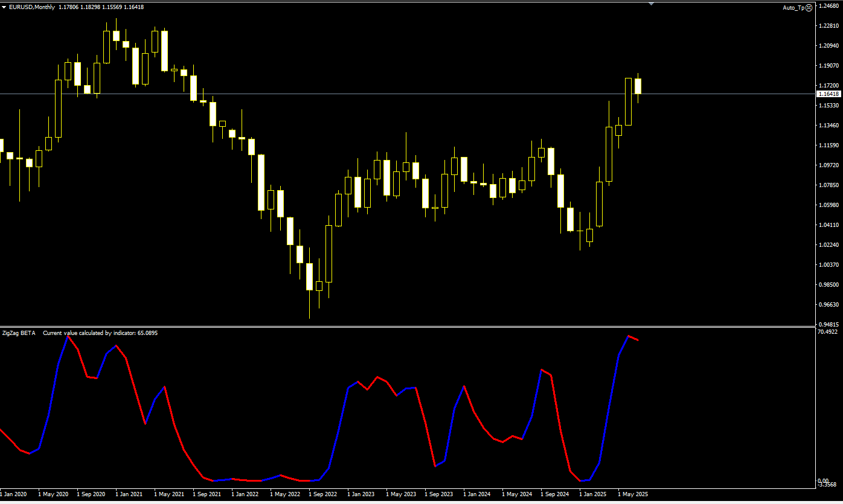The image size is (843, 504).
Task: Click the 1 May 2025 date label
Action: tap(633, 494)
